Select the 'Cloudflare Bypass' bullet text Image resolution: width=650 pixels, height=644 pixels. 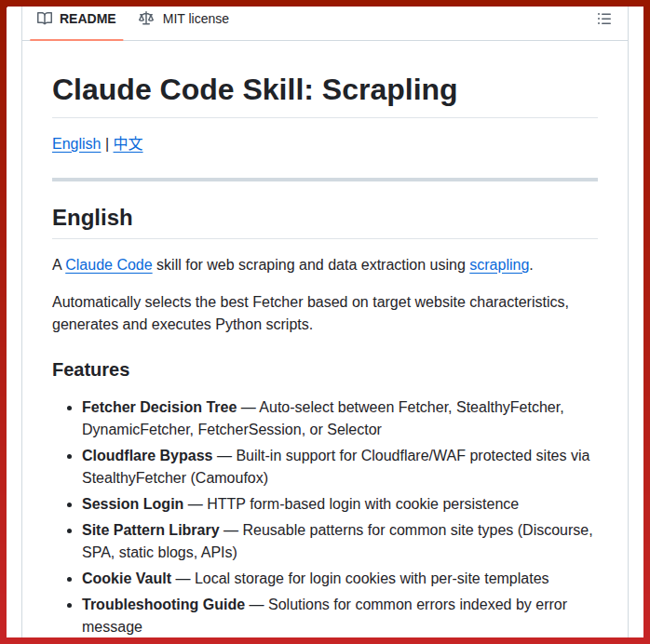tap(147, 456)
